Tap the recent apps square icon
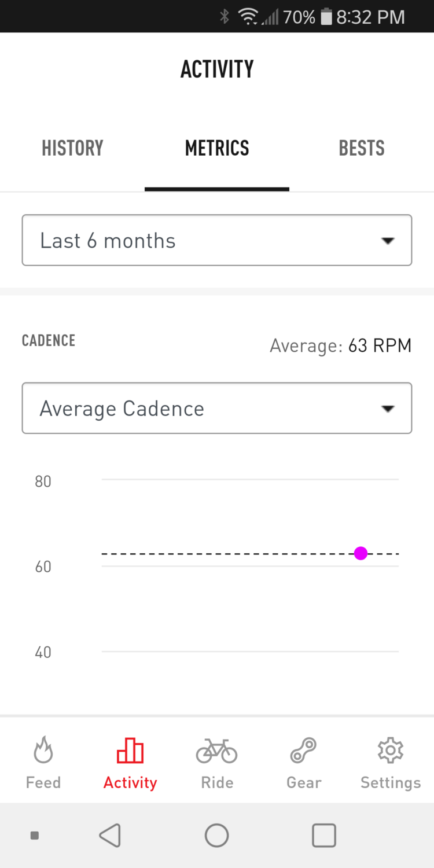 324,836
